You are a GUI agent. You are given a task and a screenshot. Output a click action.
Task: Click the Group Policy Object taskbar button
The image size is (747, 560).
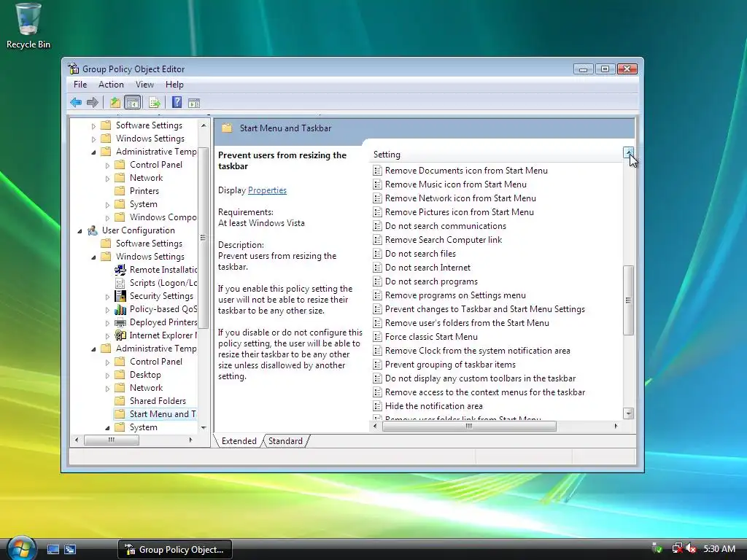coord(175,549)
